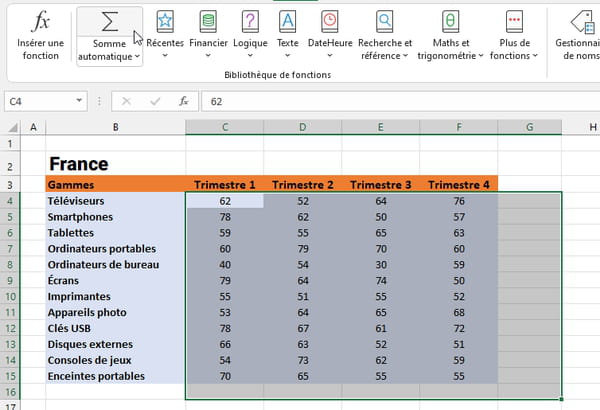600x410 pixels.
Task: Click the Somme automatique sigma icon
Action: click(109, 21)
